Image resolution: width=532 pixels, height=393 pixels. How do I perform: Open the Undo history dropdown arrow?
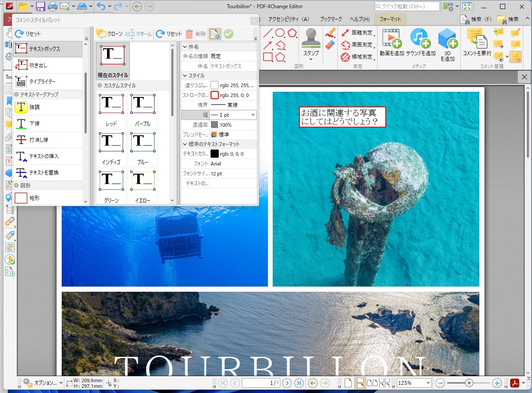(110, 6)
